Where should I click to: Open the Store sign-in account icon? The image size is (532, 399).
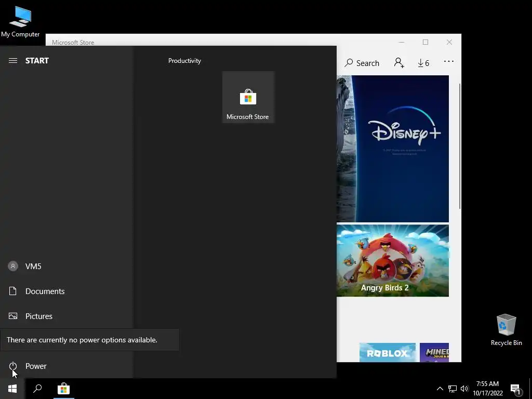click(x=399, y=63)
